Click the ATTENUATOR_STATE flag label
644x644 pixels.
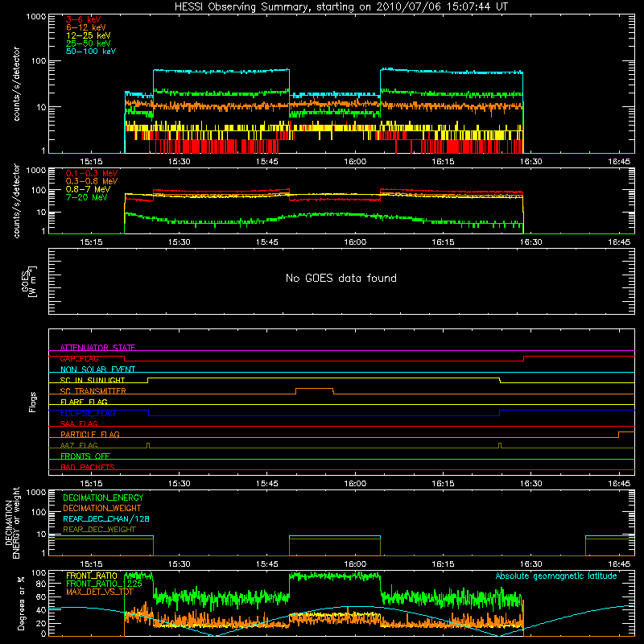(97, 348)
